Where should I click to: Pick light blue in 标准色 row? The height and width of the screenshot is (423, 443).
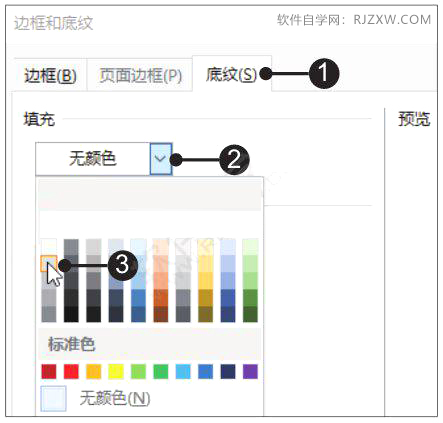point(183,371)
